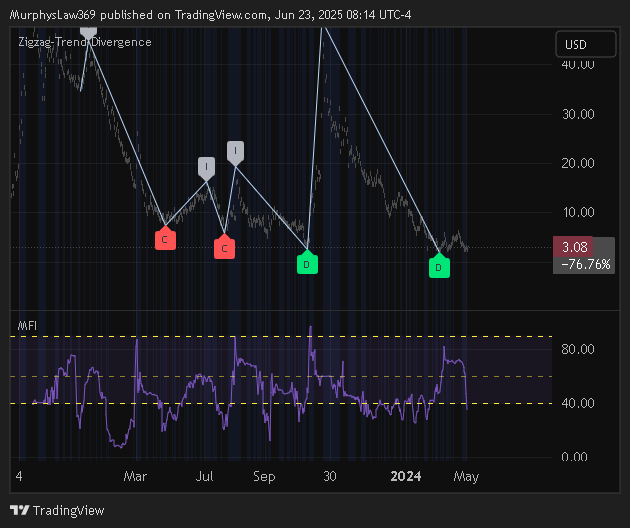Click the 40.00 MFI axis label

pos(578,403)
